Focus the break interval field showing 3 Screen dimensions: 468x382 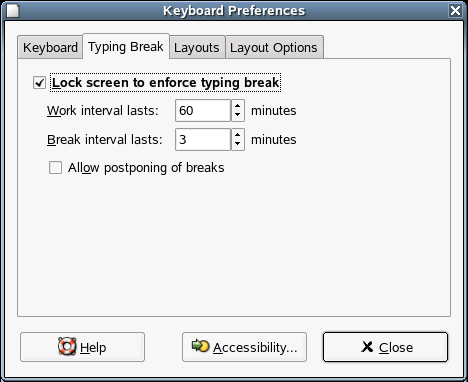[203, 140]
